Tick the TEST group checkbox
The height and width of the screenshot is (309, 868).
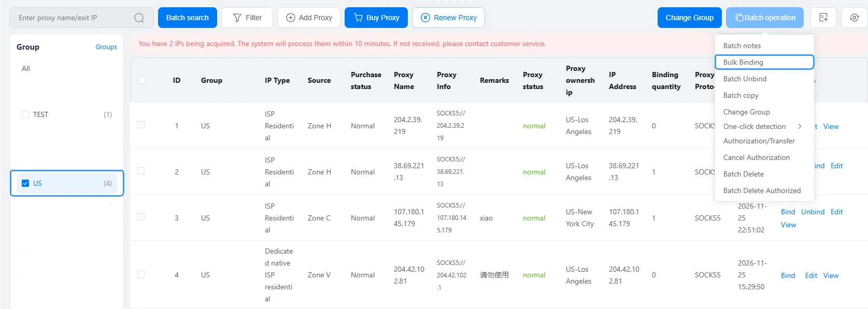point(25,114)
